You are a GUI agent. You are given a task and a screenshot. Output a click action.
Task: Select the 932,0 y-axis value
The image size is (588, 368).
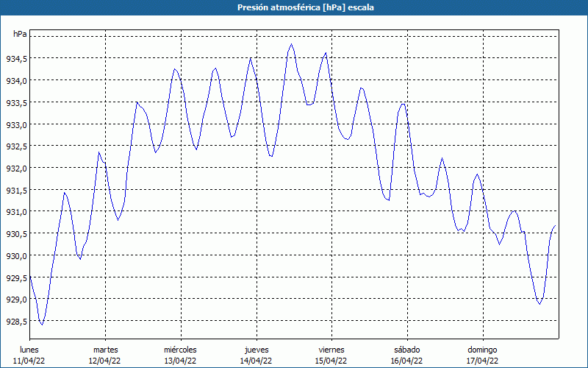16,169
